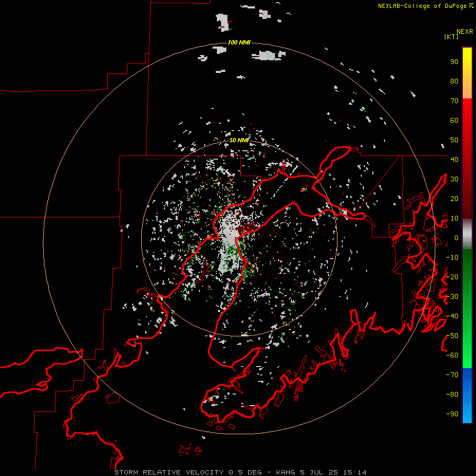476x476 pixels.
Task: Click the 20 knot scale value
Action: [x=454, y=198]
